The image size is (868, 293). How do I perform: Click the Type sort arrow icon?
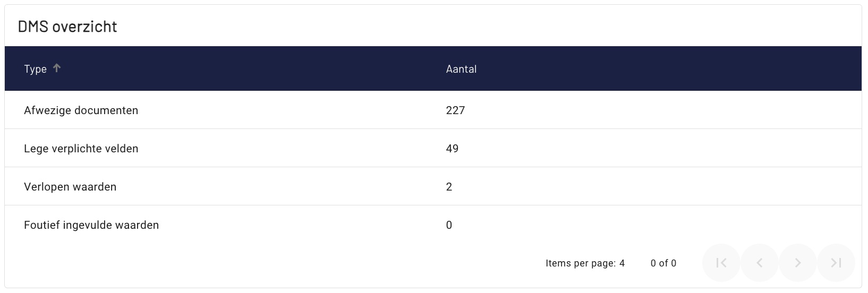click(57, 68)
